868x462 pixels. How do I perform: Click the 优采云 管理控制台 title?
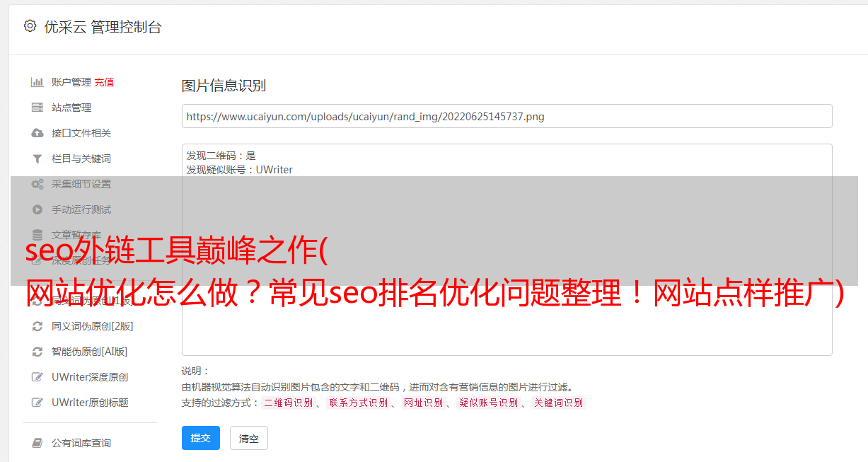pyautogui.click(x=103, y=27)
